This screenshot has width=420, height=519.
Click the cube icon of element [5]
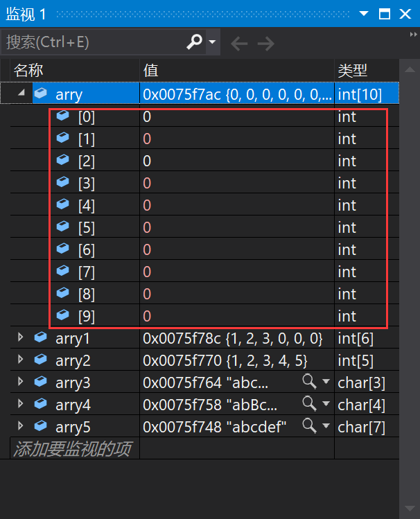(62, 227)
